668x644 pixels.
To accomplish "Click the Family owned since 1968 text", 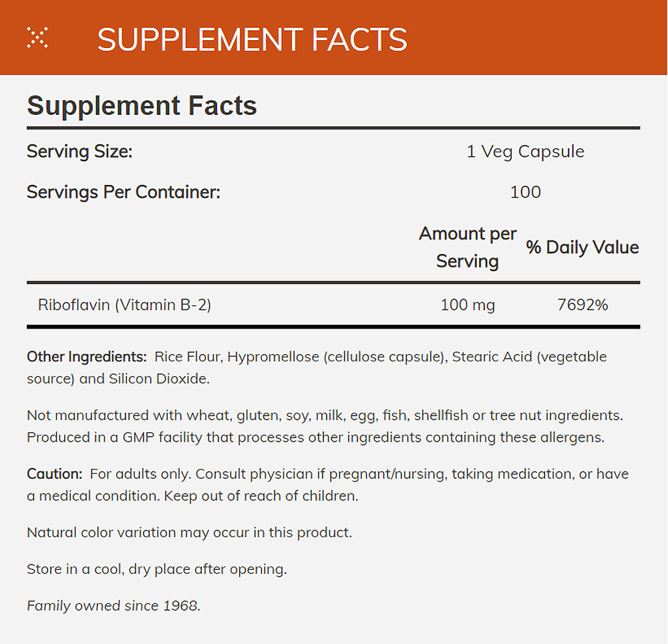I will (x=114, y=606).
